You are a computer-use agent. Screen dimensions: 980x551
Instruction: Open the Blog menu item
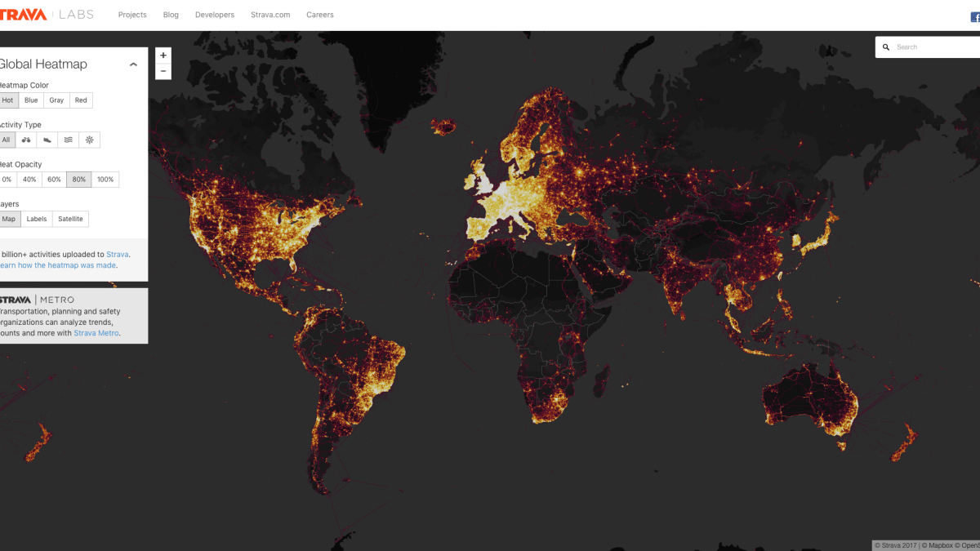coord(171,15)
